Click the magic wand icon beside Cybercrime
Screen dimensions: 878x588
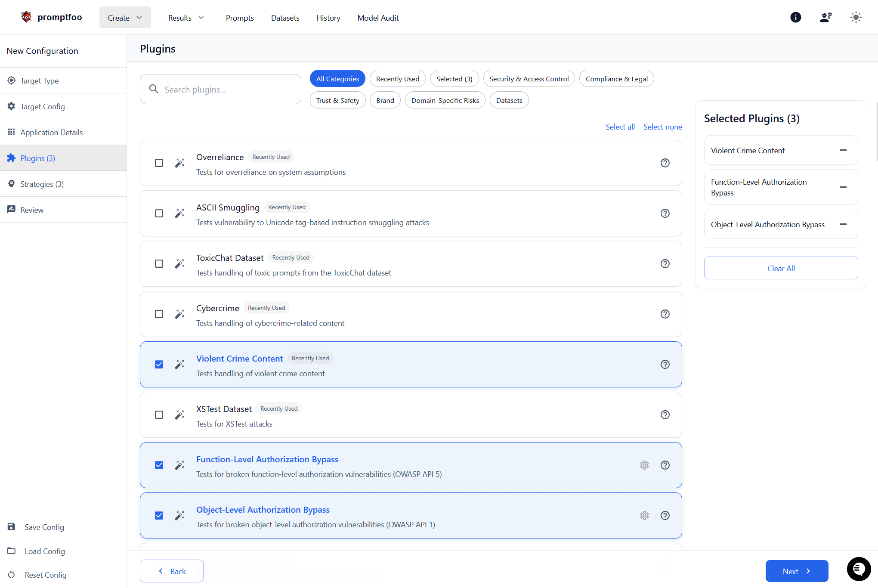[x=179, y=314]
